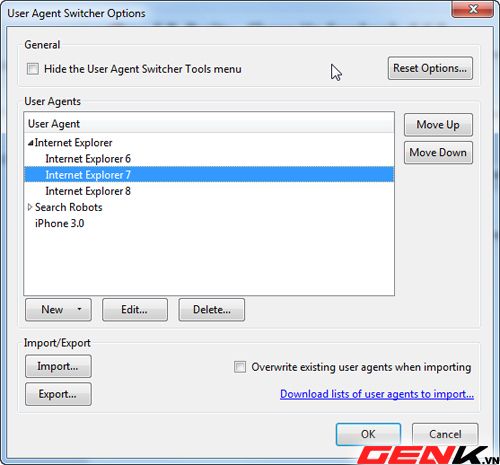Image resolution: width=500 pixels, height=465 pixels.
Task: Move selected agent up
Action: 438,125
